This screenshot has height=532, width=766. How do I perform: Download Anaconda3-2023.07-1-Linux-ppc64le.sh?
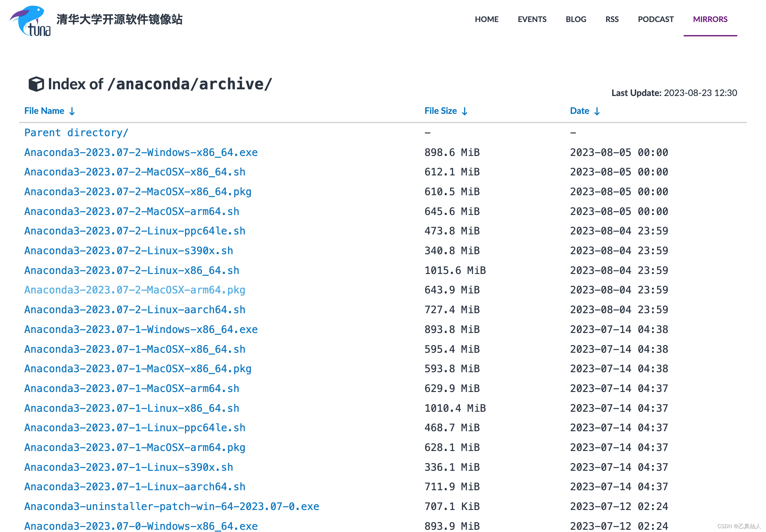pyautogui.click(x=135, y=428)
